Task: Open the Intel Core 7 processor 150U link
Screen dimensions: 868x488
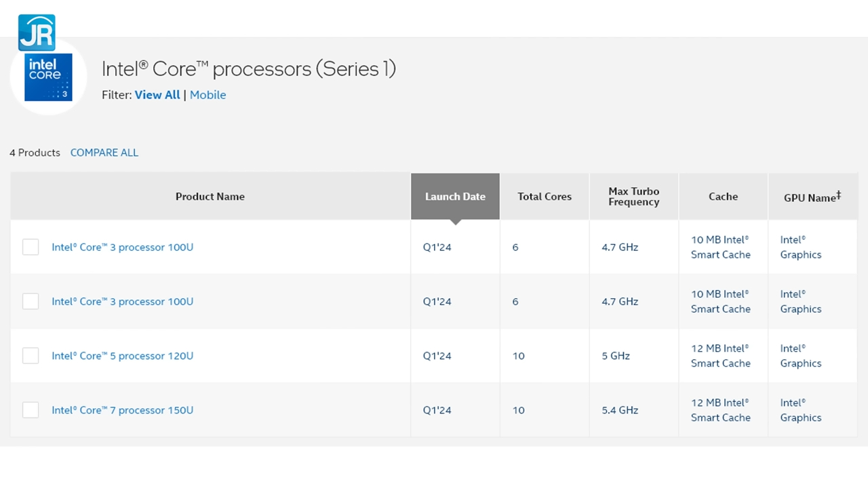Action: [x=122, y=409]
